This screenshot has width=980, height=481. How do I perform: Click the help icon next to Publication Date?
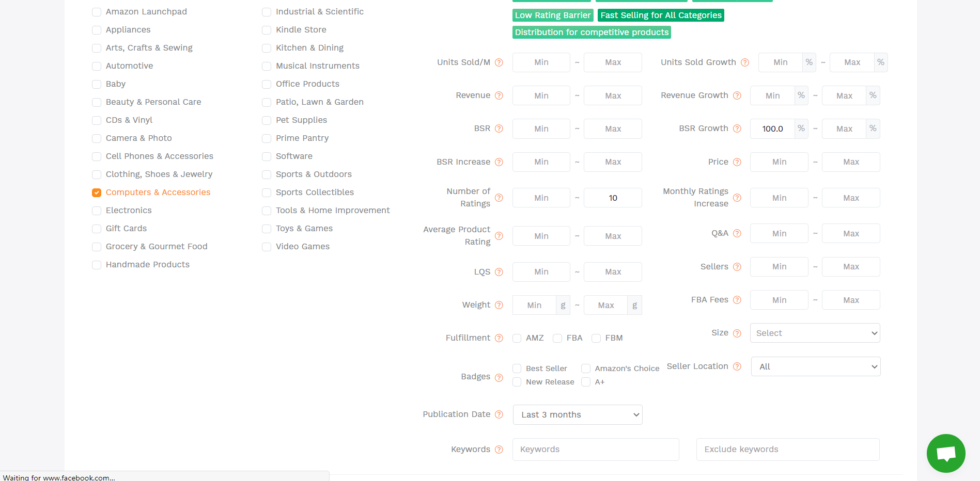point(499,414)
